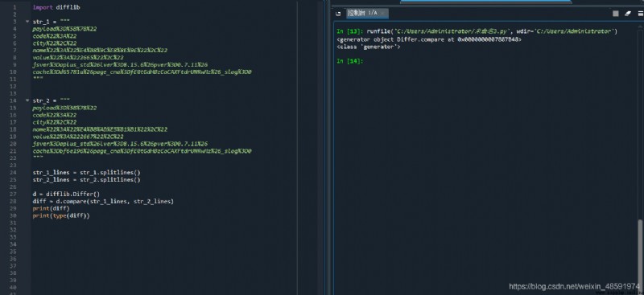Click the cache line on editor line 21
The width and height of the screenshot is (644, 295).
[x=142, y=151]
